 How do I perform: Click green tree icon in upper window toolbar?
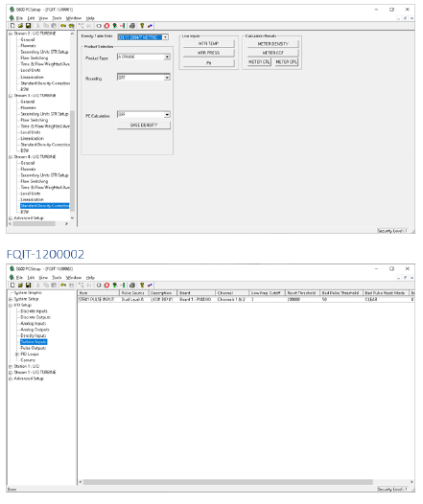coord(114,26)
